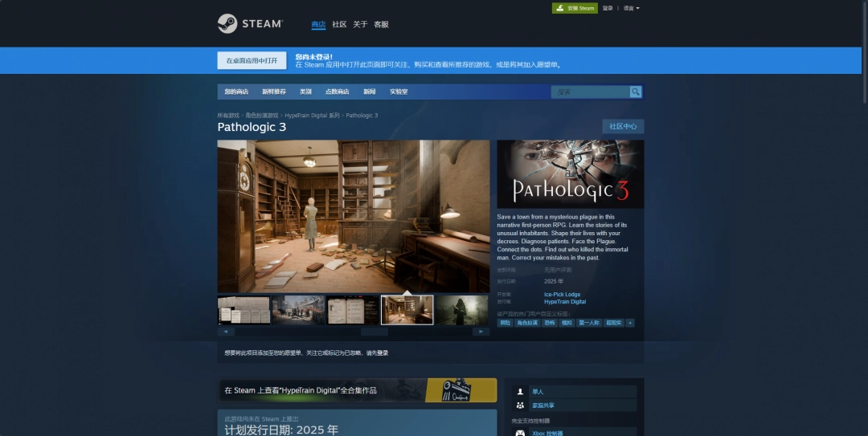Select the hooded figure screenshot thumbnail

(463, 310)
